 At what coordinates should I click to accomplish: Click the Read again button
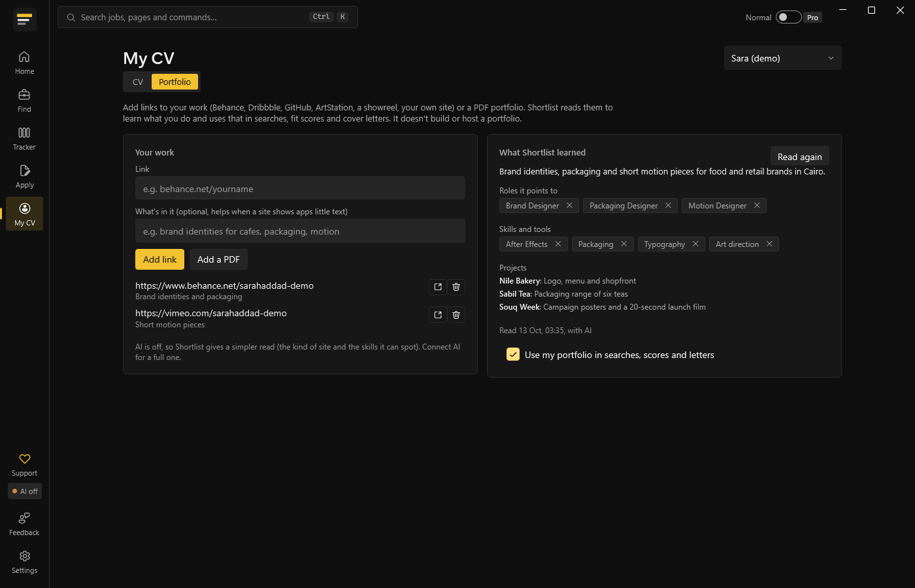coord(799,157)
